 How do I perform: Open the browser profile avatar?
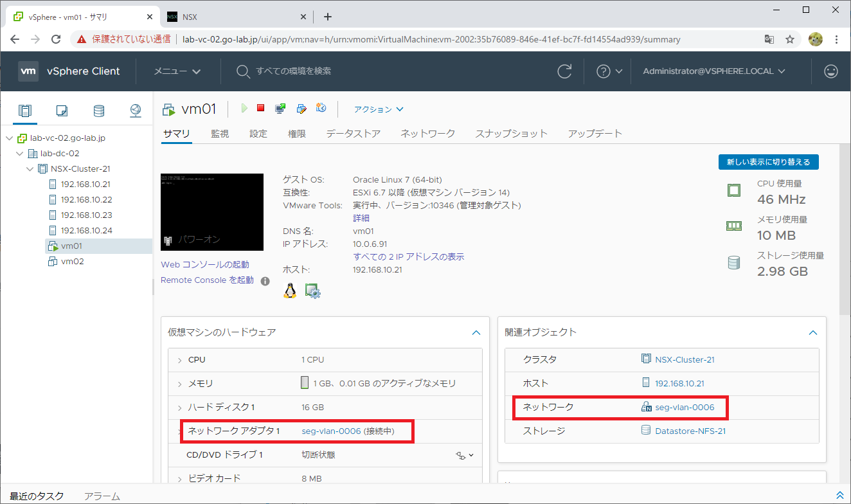click(815, 39)
